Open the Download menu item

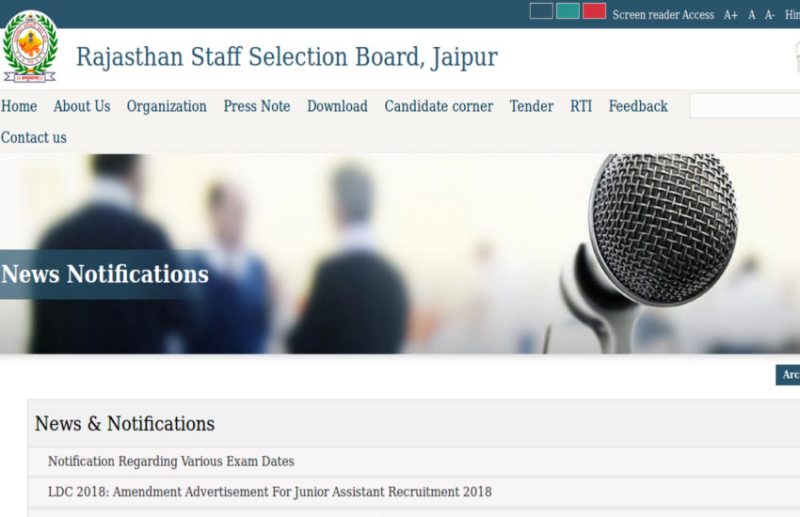click(337, 106)
